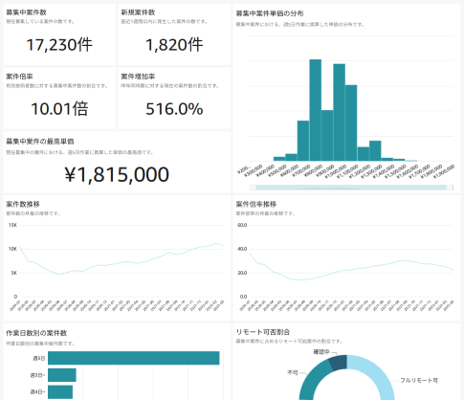Click the 募集中案件の最高単価 card title
Viewport: 464px width, 400px height.
[x=40, y=142]
